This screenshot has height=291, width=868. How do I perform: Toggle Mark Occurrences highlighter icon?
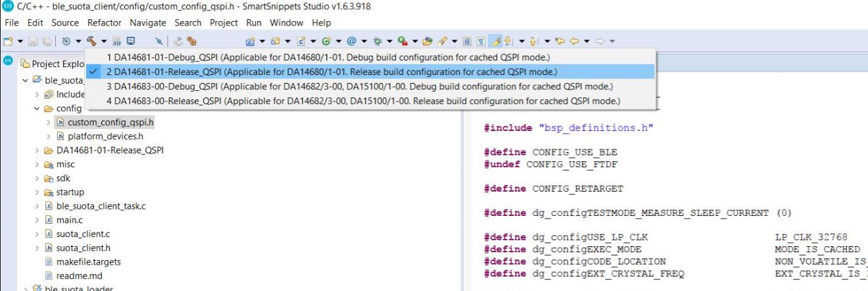tap(496, 41)
